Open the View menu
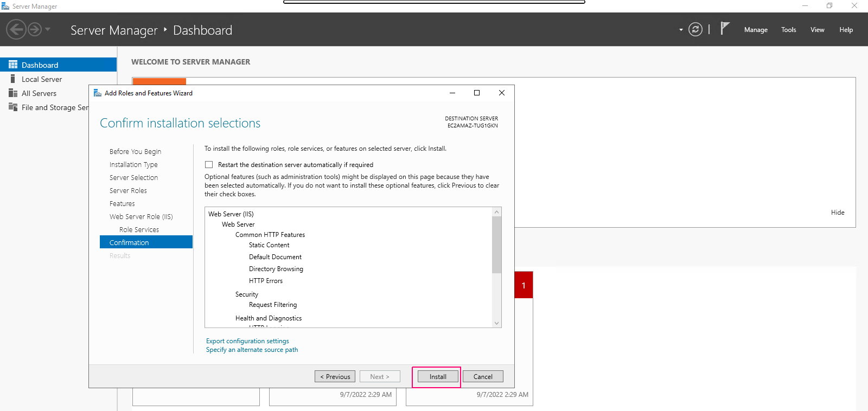Viewport: 868px width, 411px height. pos(818,30)
